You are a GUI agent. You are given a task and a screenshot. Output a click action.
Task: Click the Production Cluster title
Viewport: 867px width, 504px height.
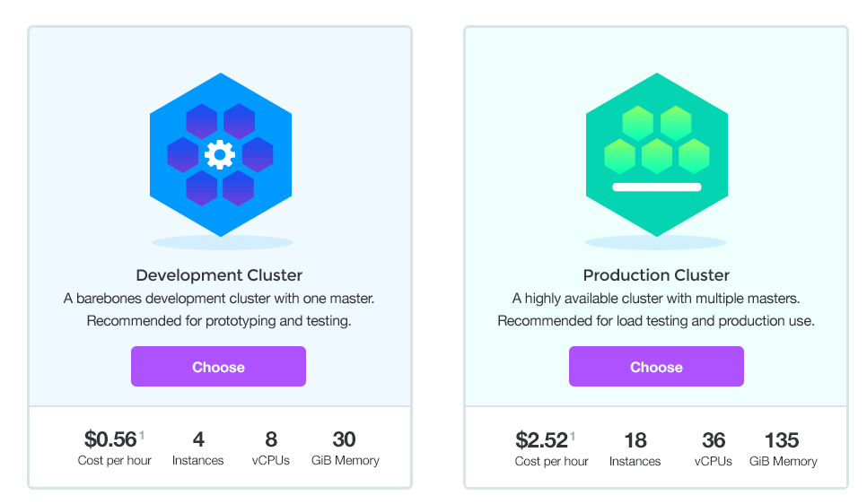tap(656, 275)
